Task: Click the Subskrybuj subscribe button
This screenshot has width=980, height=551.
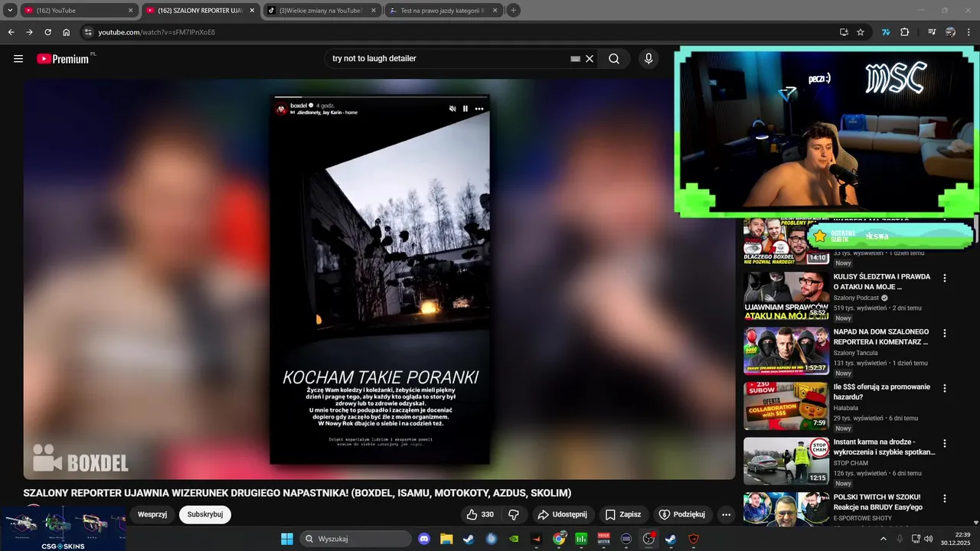Action: point(205,514)
